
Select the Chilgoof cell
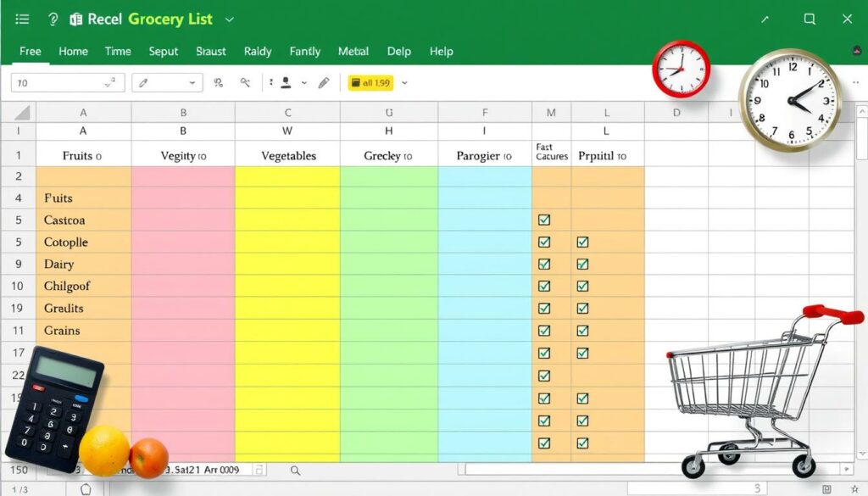point(84,287)
